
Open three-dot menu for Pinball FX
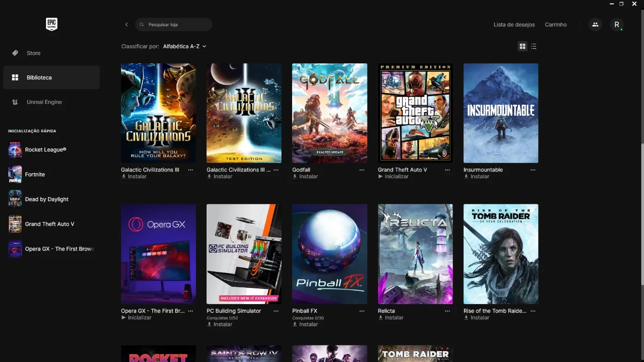click(362, 311)
